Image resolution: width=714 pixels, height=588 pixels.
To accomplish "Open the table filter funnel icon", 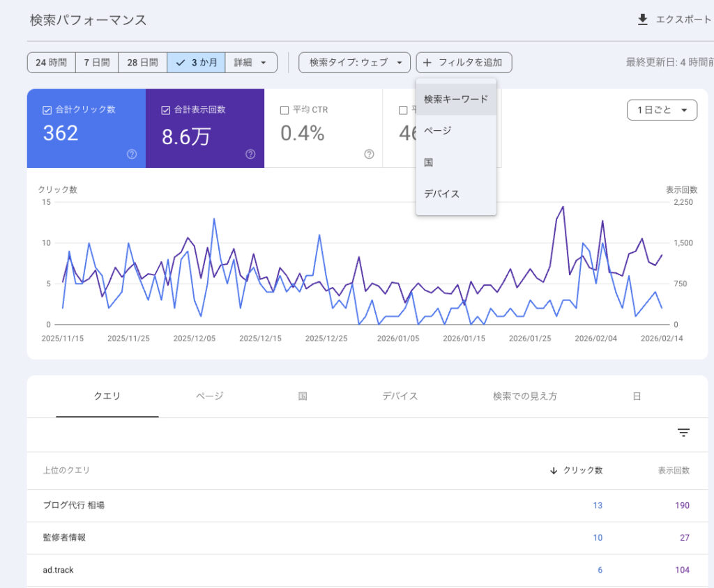I will pyautogui.click(x=683, y=433).
